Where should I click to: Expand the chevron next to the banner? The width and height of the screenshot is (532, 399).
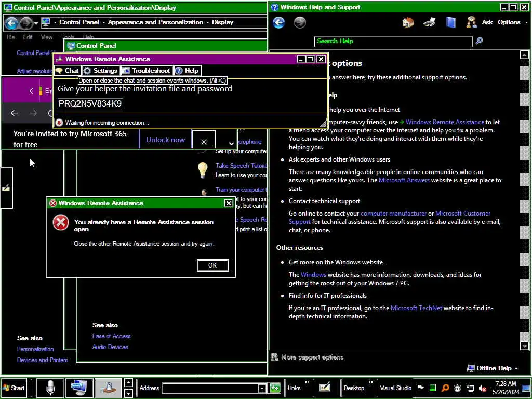(x=231, y=143)
